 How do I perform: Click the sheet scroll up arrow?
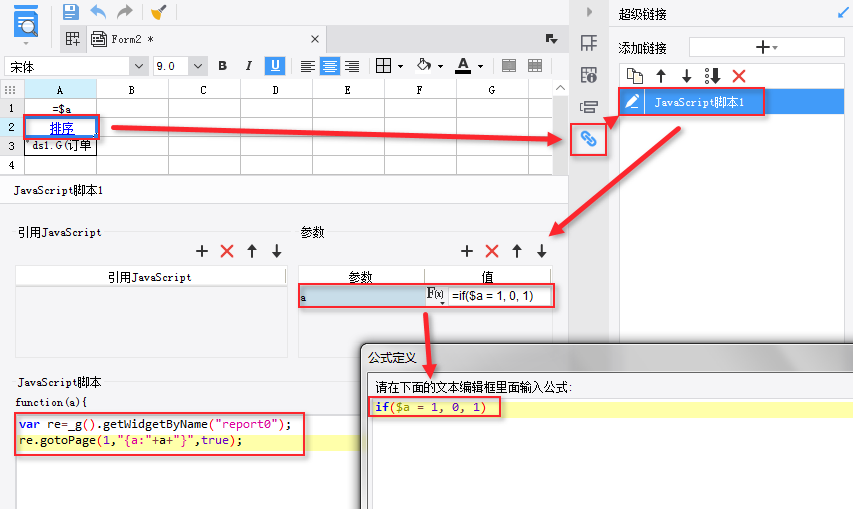(x=560, y=88)
